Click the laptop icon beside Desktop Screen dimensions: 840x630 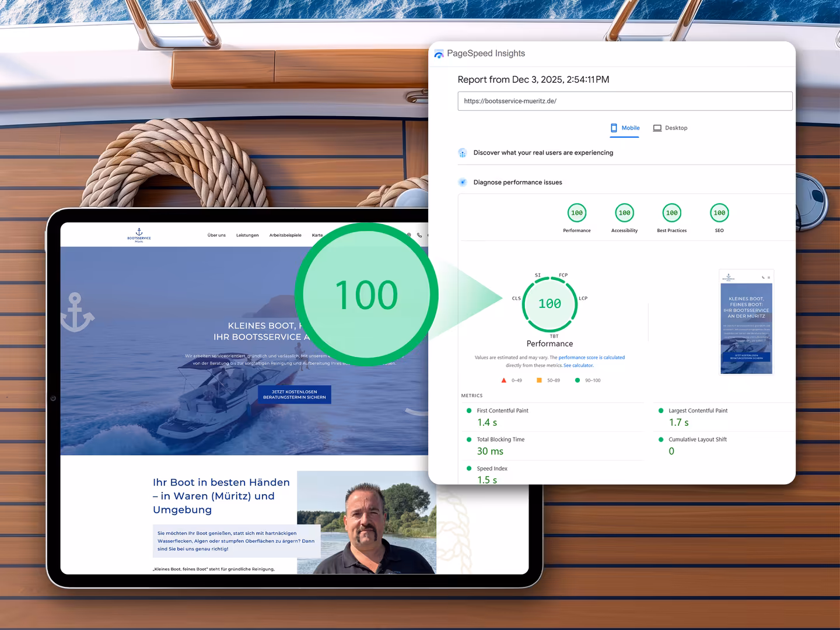coord(657,128)
